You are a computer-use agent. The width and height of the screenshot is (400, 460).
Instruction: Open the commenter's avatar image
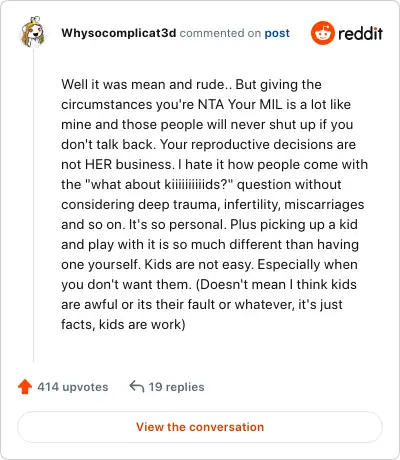click(x=33, y=32)
